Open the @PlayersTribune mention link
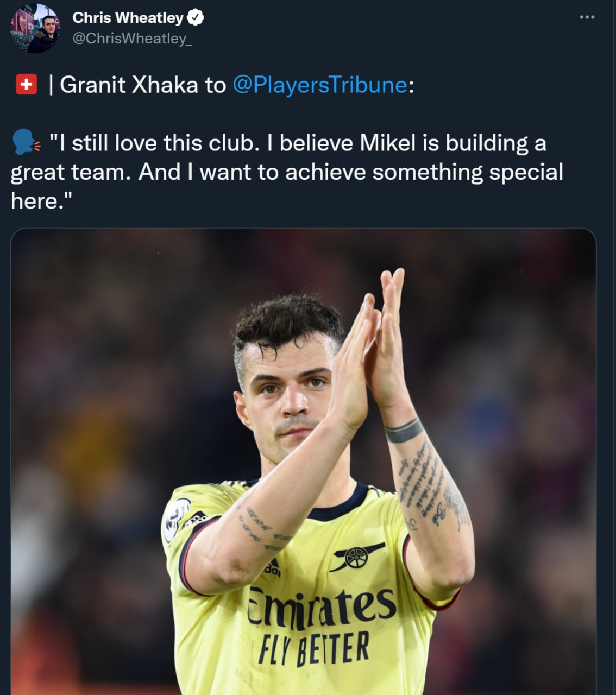Viewport: 616px width, 695px height. click(x=319, y=85)
